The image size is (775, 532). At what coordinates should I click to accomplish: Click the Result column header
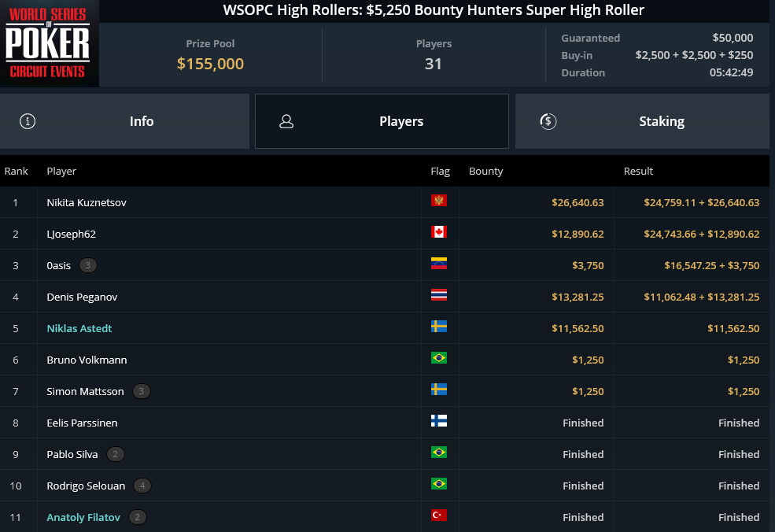638,171
